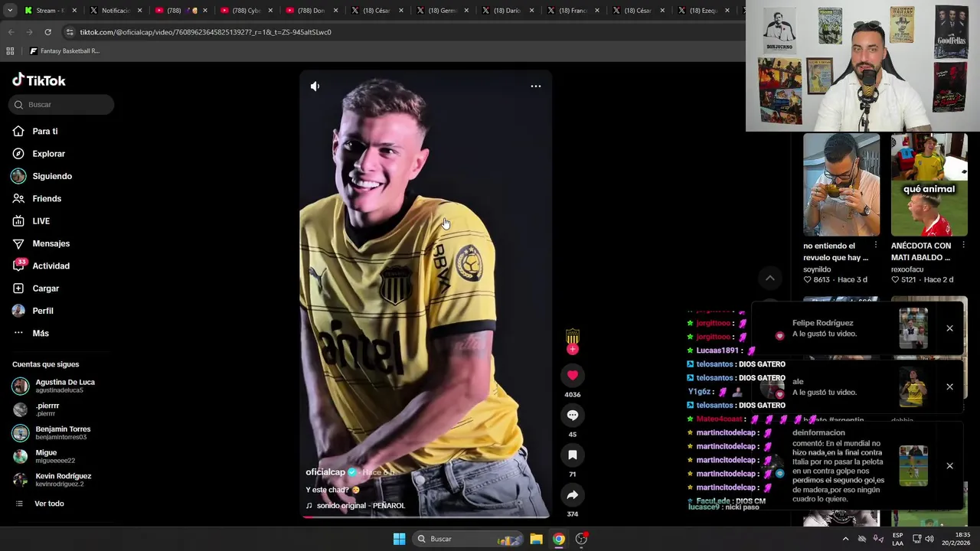Open Mensajes in the sidebar

click(x=41, y=243)
